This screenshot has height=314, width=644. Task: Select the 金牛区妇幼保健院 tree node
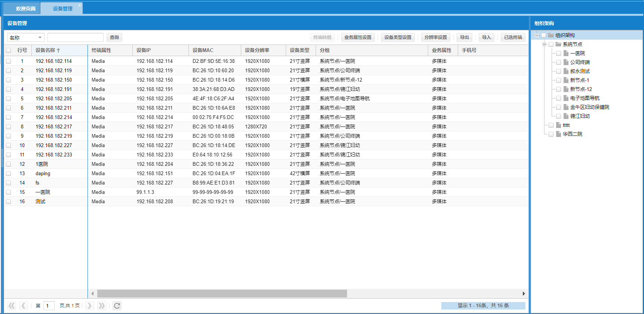tap(589, 107)
